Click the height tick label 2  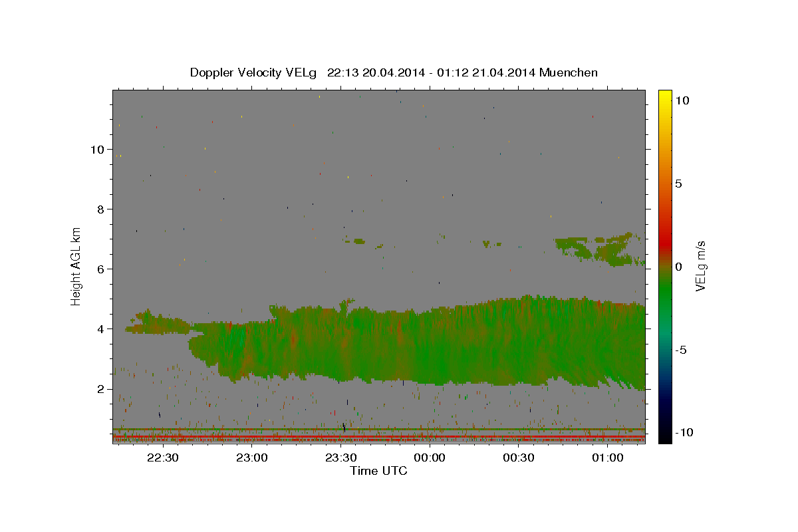(x=100, y=388)
